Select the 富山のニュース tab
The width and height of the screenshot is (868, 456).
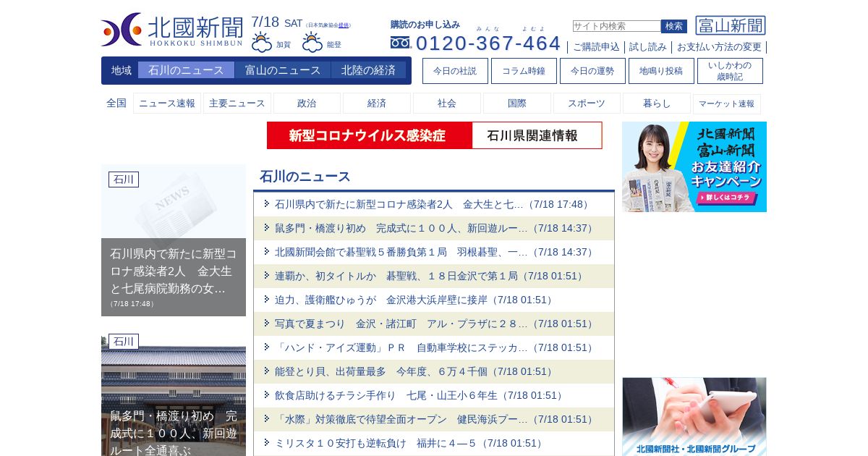[283, 70]
